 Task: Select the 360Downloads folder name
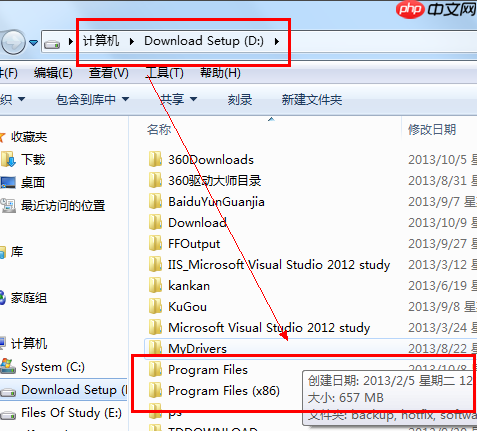[211, 160]
